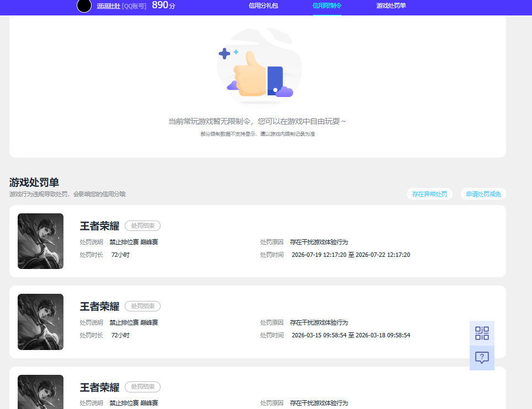This screenshot has height=409, width=532.
Task: Click the 890分 credit score
Action: (x=163, y=5)
